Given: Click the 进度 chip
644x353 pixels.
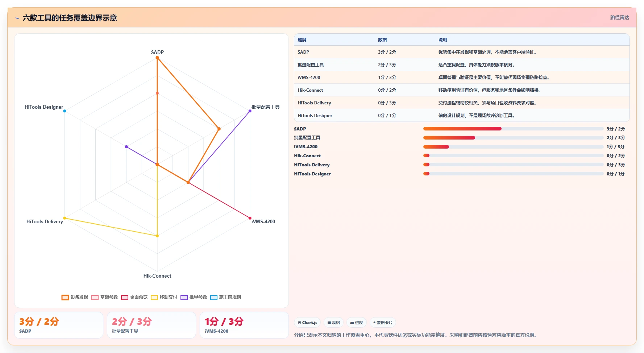Looking at the screenshot, I should (x=357, y=323).
